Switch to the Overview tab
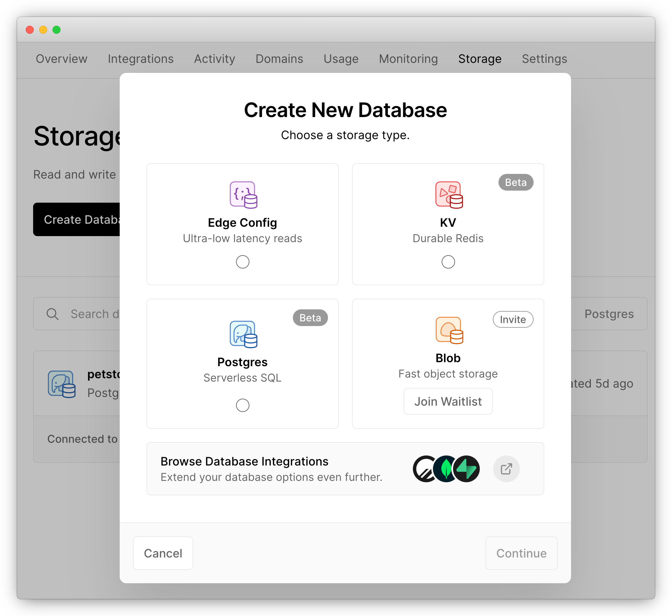 [61, 59]
